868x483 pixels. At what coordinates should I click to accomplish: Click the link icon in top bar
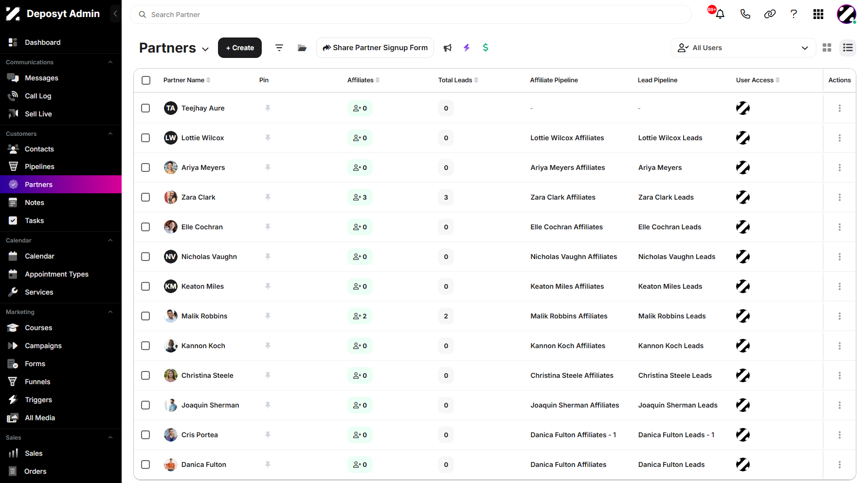pyautogui.click(x=770, y=14)
